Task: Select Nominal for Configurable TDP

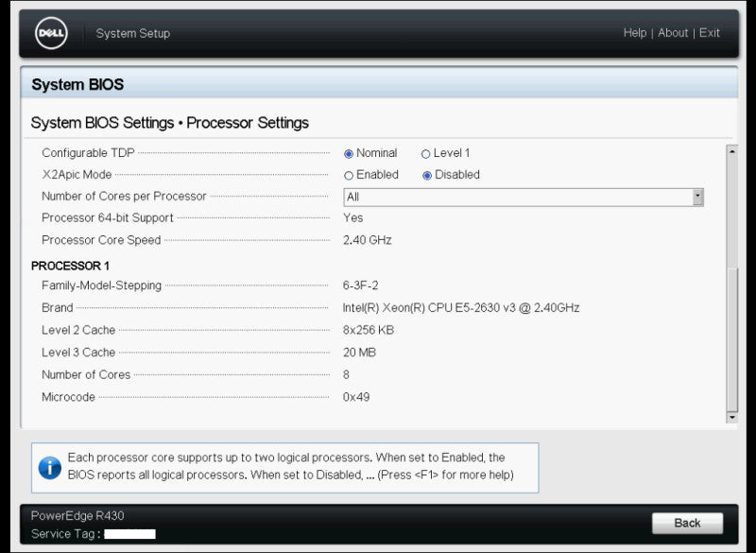Action: (x=349, y=154)
